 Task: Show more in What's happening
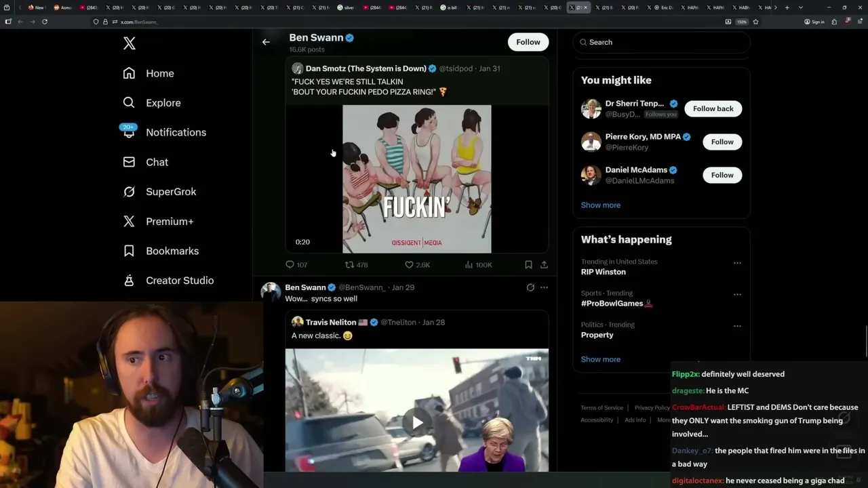coord(601,359)
